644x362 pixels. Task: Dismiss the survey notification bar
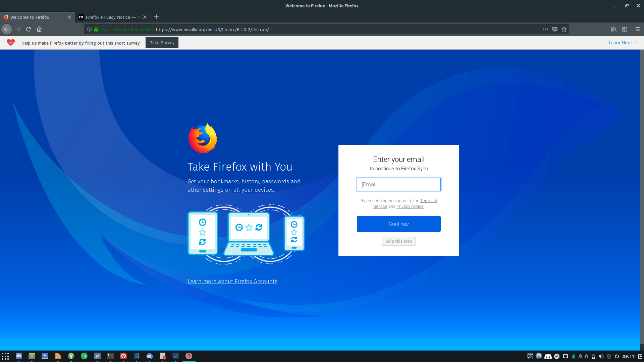637,43
